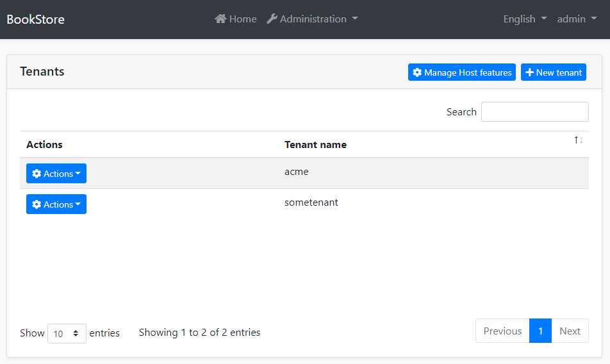Toggle sort order with Tenant name arrows
Image resolution: width=610 pixels, height=364 pixels.
(578, 140)
